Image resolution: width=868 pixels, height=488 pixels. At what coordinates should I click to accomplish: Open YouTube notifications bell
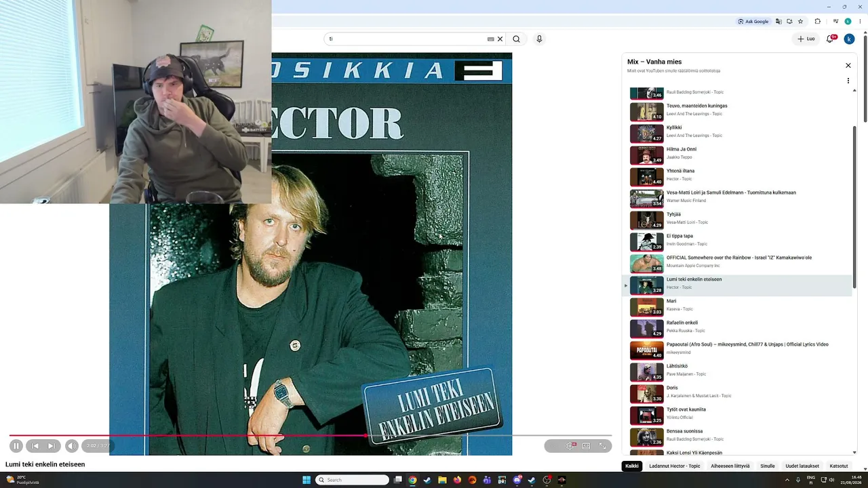830,39
